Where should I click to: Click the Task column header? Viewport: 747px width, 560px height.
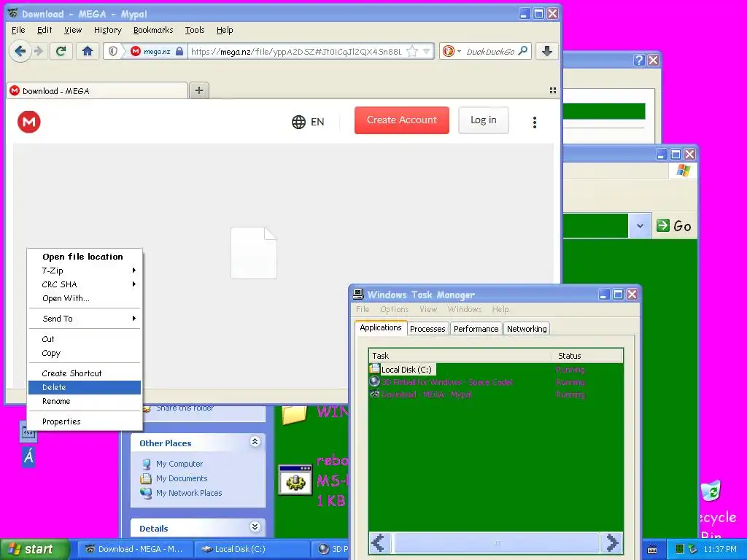coord(460,356)
